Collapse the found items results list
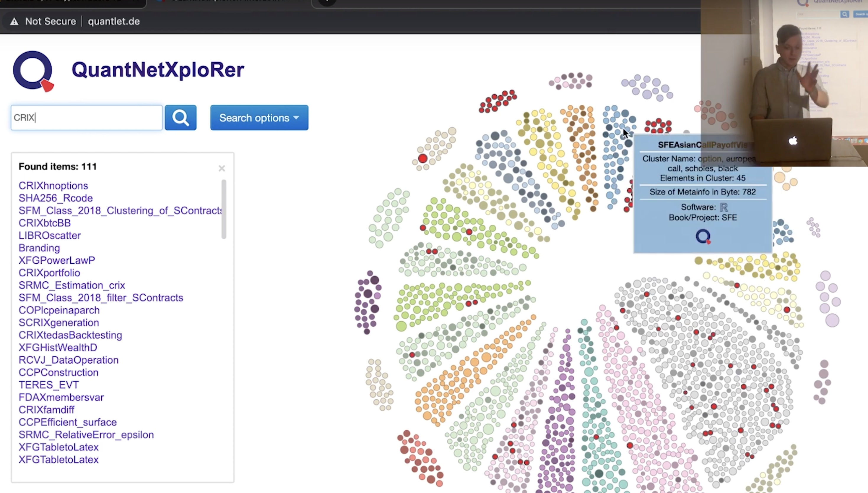This screenshot has width=868, height=493. 221,168
